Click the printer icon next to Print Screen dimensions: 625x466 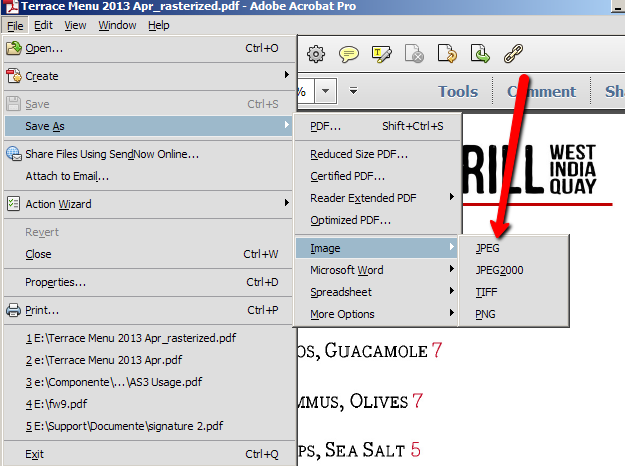coord(14,310)
